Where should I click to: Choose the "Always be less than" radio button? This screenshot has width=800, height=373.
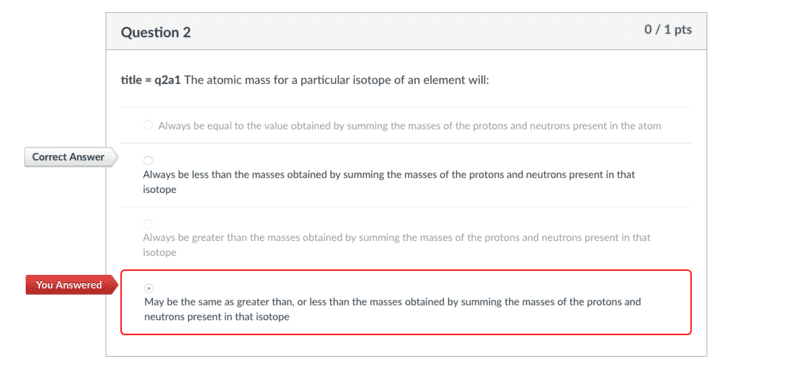(148, 161)
